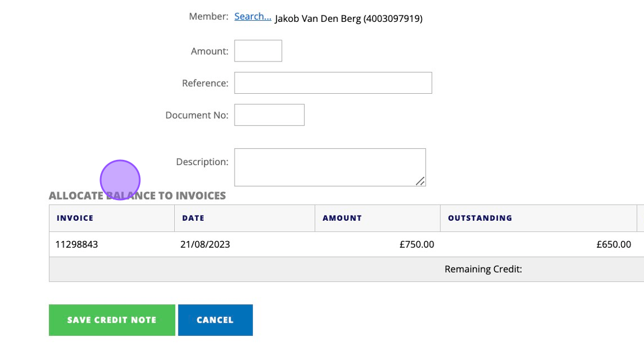Click the £650.00 outstanding cell

pyautogui.click(x=614, y=244)
